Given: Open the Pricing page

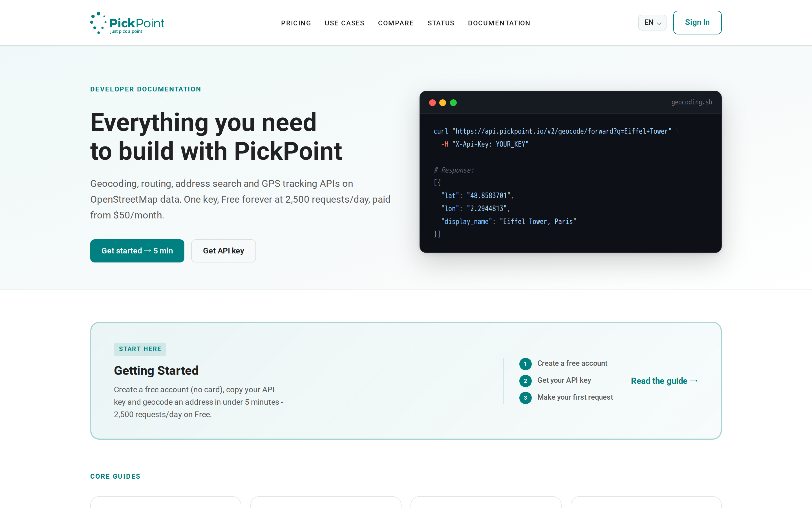Looking at the screenshot, I should 296,23.
